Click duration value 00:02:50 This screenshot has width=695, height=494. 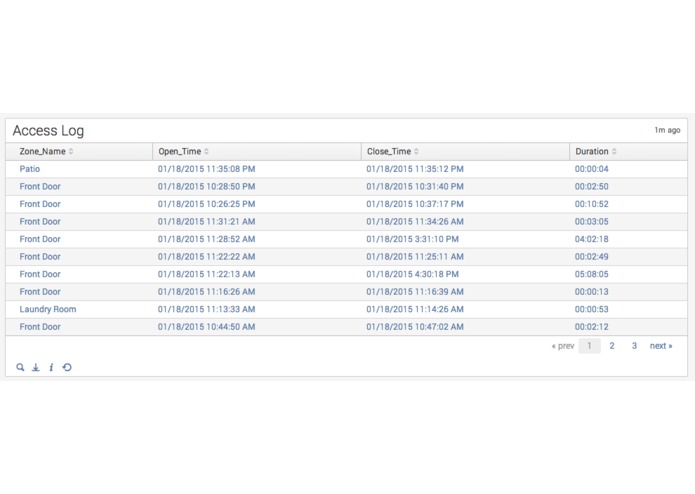pyautogui.click(x=592, y=187)
